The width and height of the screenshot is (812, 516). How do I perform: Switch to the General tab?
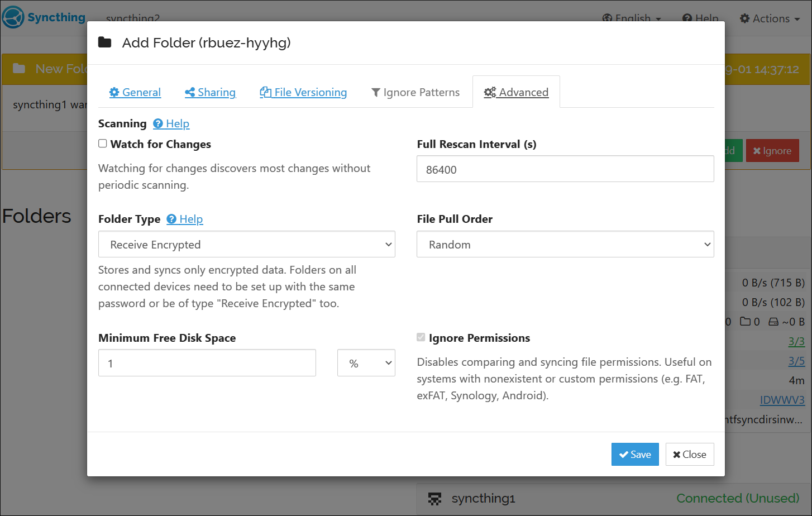(135, 92)
